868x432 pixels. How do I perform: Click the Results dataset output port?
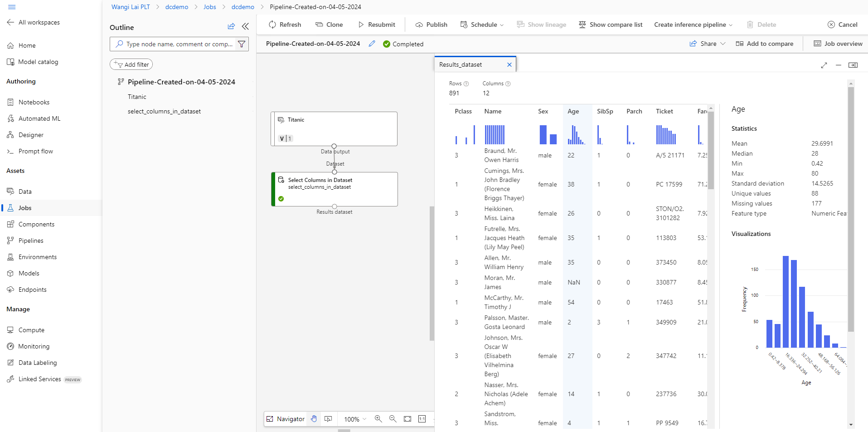[335, 206]
